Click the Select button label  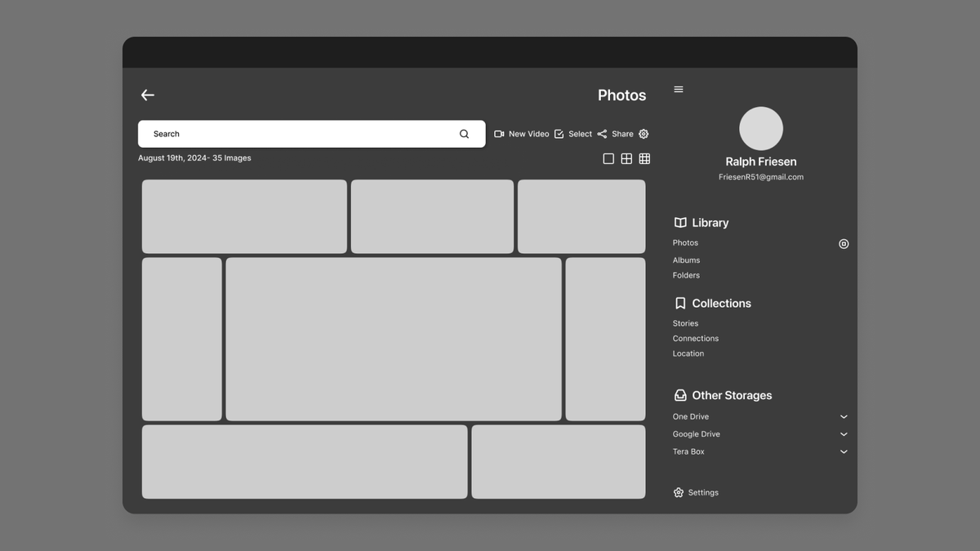[580, 134]
